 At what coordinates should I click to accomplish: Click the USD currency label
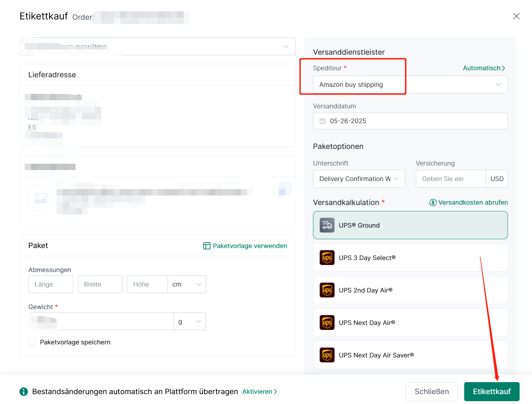coord(497,179)
